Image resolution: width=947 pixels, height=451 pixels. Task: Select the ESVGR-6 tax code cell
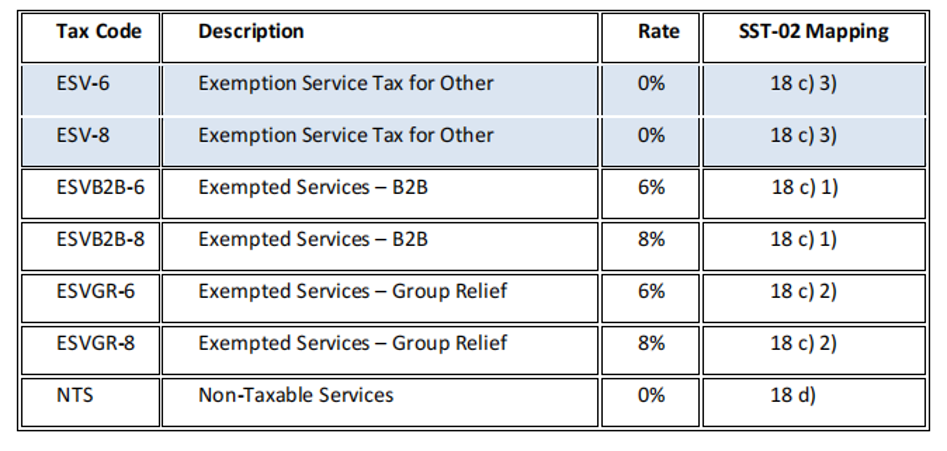[95, 291]
